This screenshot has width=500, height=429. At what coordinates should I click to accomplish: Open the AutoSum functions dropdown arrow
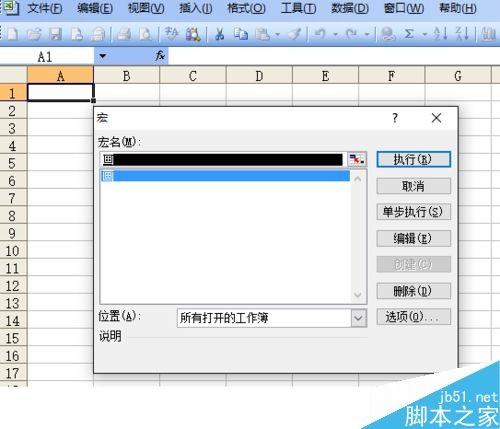point(425,34)
